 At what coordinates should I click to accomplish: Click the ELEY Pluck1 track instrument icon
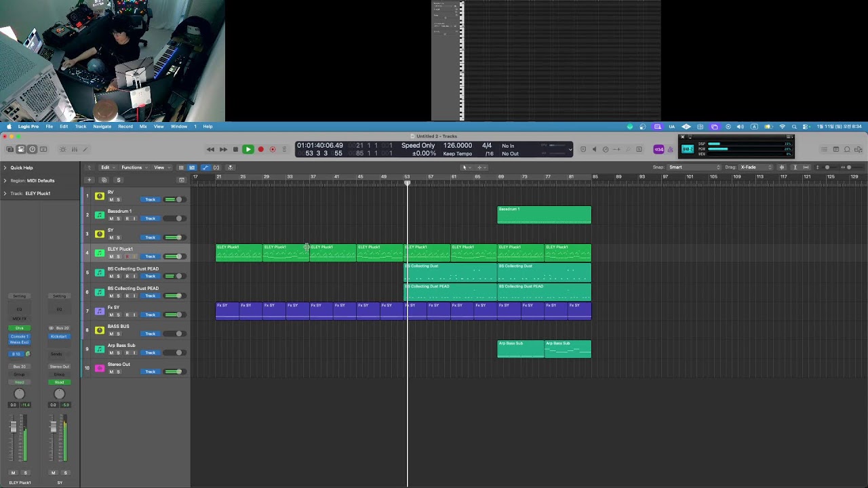[x=100, y=253]
